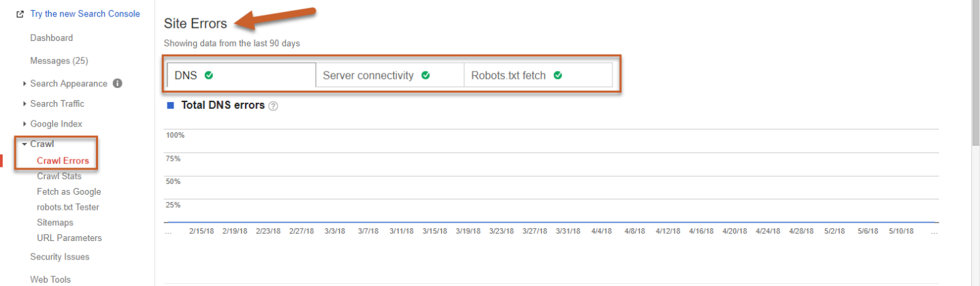The width and height of the screenshot is (980, 286).
Task: Click the green check icon on DNS tab
Action: point(209,75)
